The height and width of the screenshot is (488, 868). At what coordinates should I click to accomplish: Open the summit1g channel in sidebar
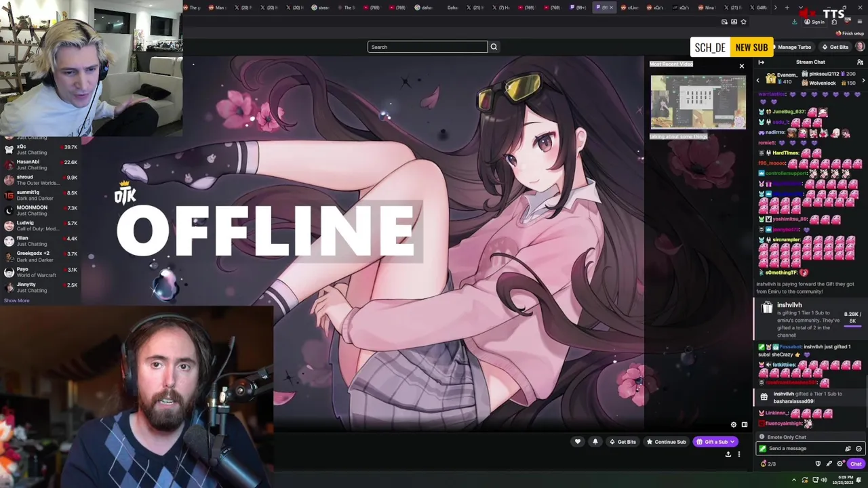(41, 195)
